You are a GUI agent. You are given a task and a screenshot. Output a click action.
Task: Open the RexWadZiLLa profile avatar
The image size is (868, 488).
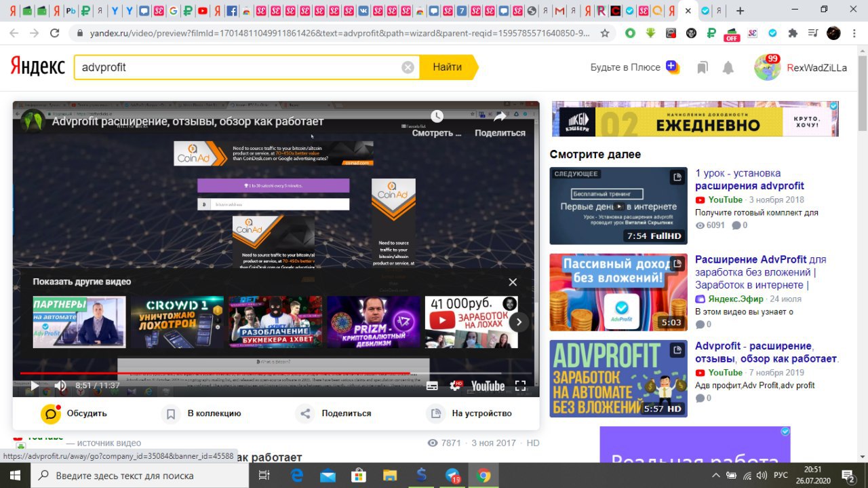767,67
